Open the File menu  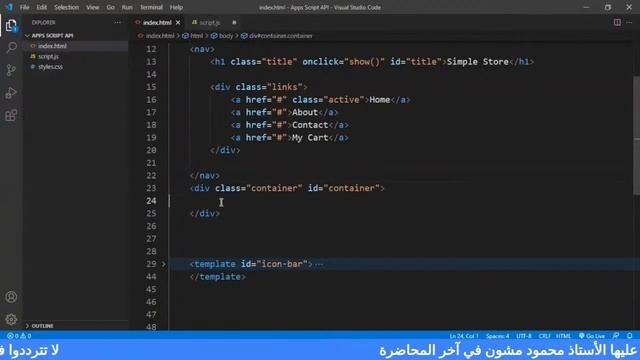[24, 7]
